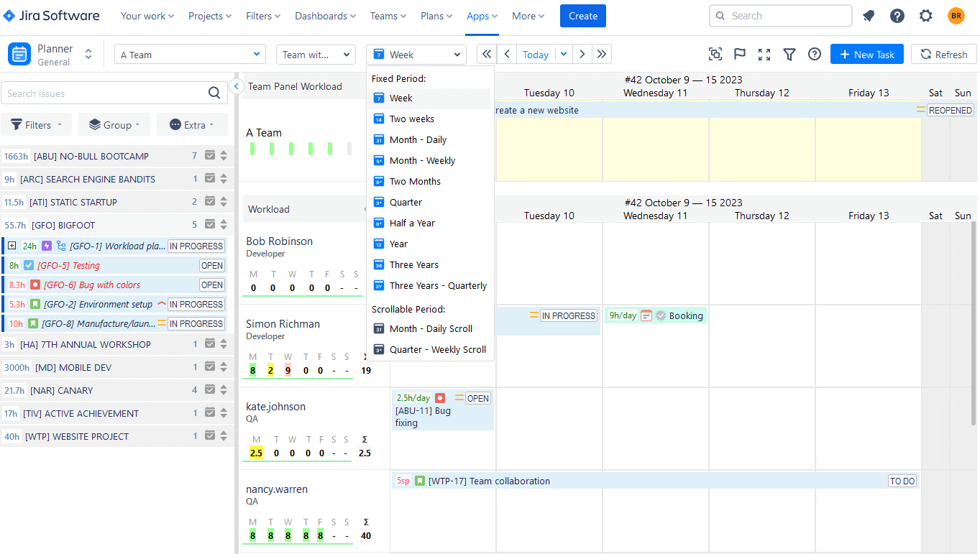
Task: Click the New Task button
Action: pos(867,55)
